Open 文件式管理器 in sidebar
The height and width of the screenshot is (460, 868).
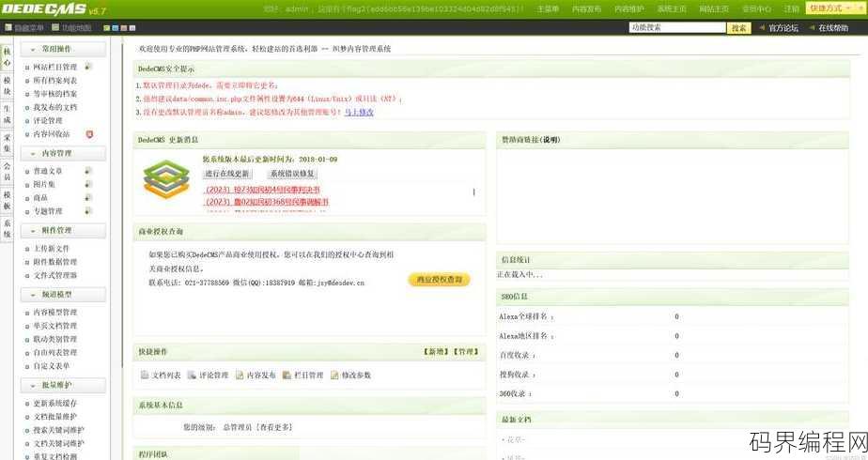click(x=54, y=275)
